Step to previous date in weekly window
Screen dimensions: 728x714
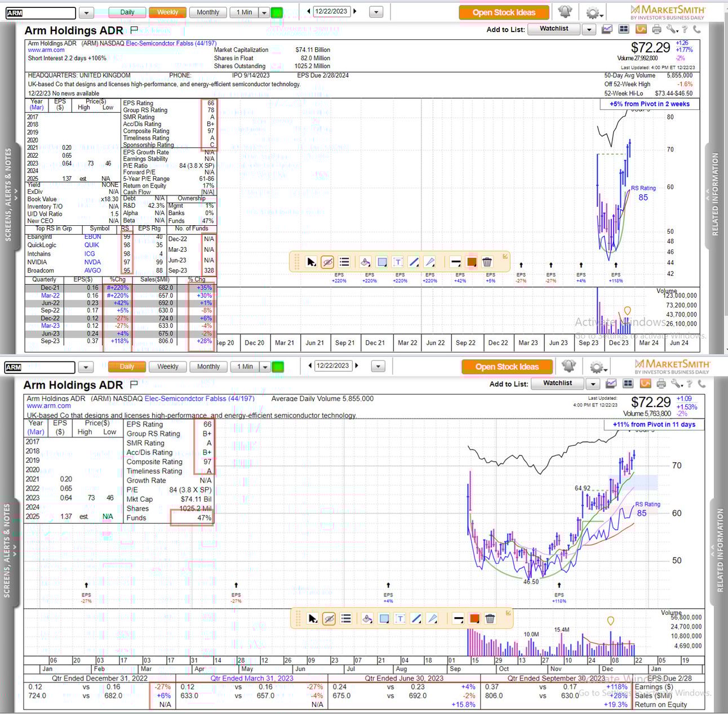[x=309, y=11]
